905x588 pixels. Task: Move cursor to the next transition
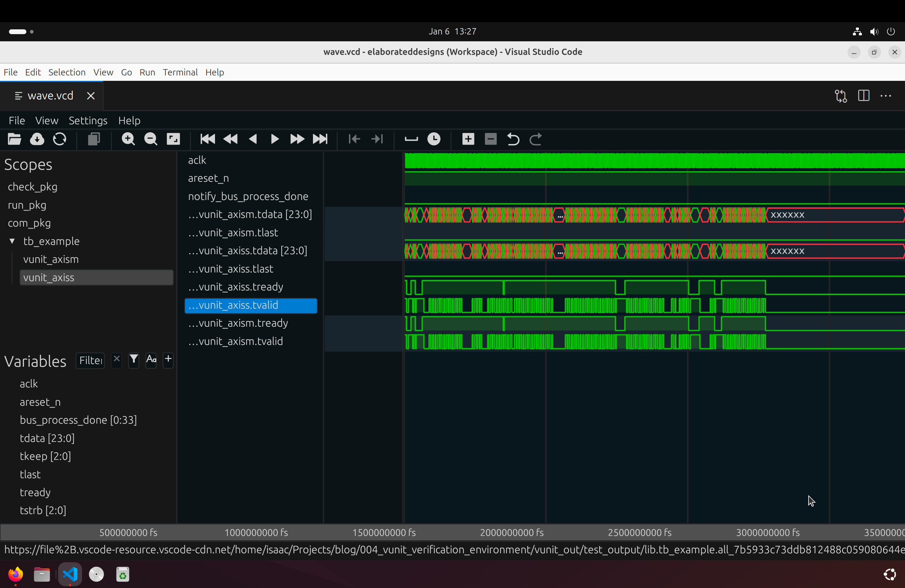377,139
